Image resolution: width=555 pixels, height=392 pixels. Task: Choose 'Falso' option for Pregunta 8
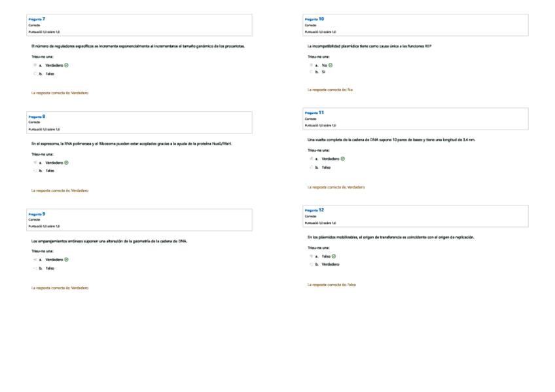click(35, 171)
